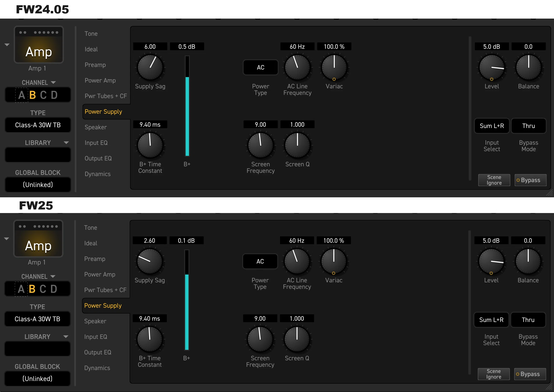554x392 pixels.
Task: Toggle Scene Ignore in the FW24.05 panel
Action: (x=494, y=180)
